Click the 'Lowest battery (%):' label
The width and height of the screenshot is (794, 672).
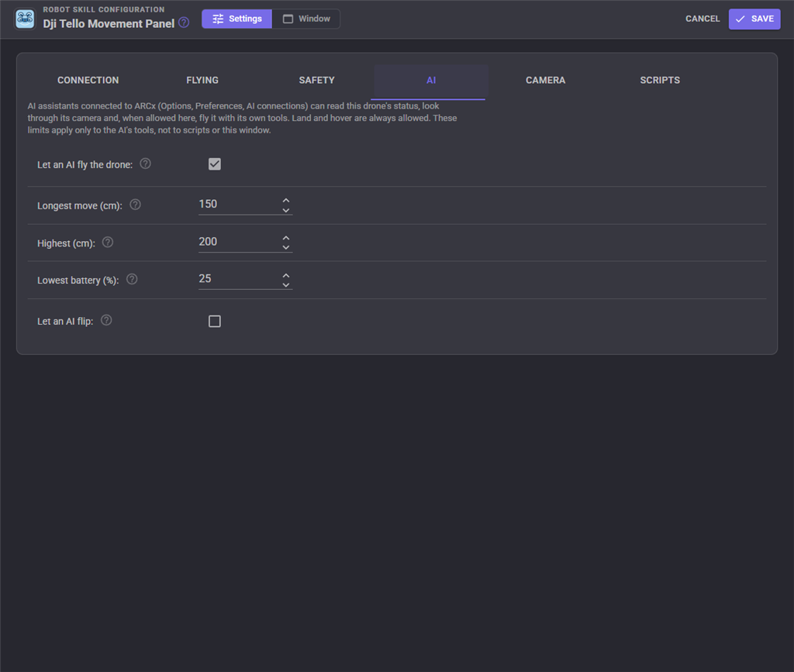click(78, 281)
